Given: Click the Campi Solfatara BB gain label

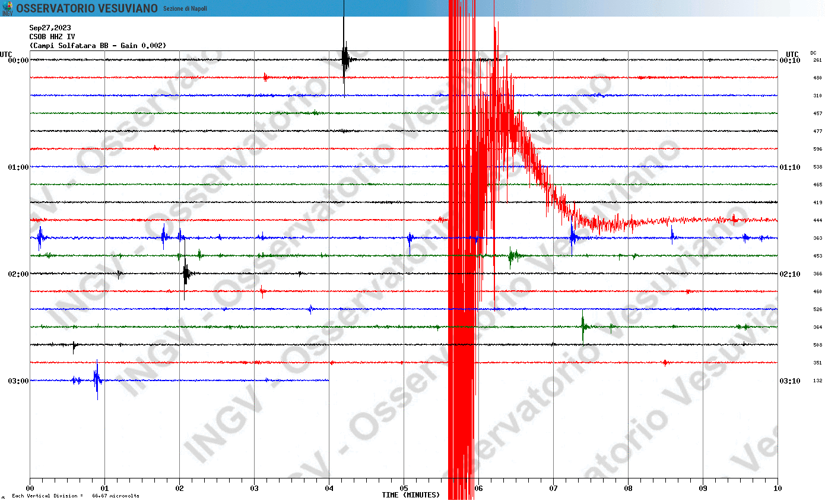Looking at the screenshot, I should click(x=98, y=45).
